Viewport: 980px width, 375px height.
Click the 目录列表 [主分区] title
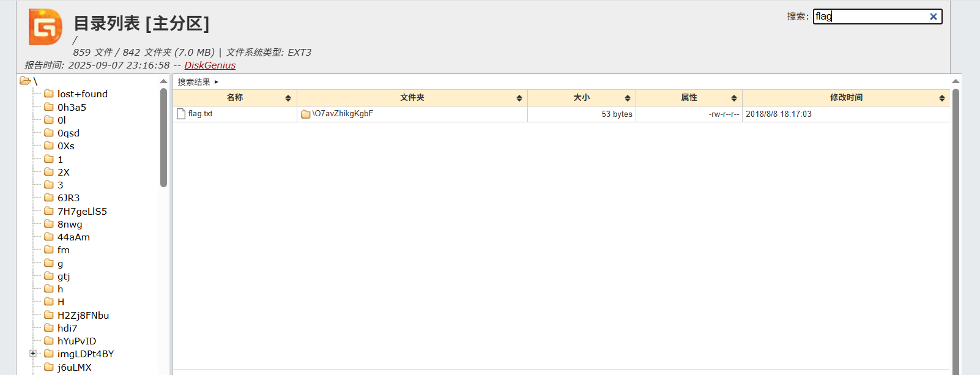[141, 23]
